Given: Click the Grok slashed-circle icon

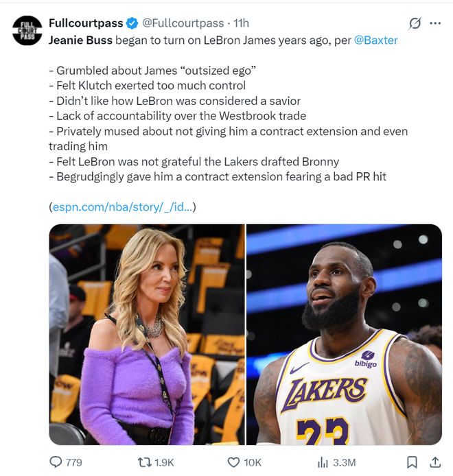Looking at the screenshot, I should click(x=415, y=23).
